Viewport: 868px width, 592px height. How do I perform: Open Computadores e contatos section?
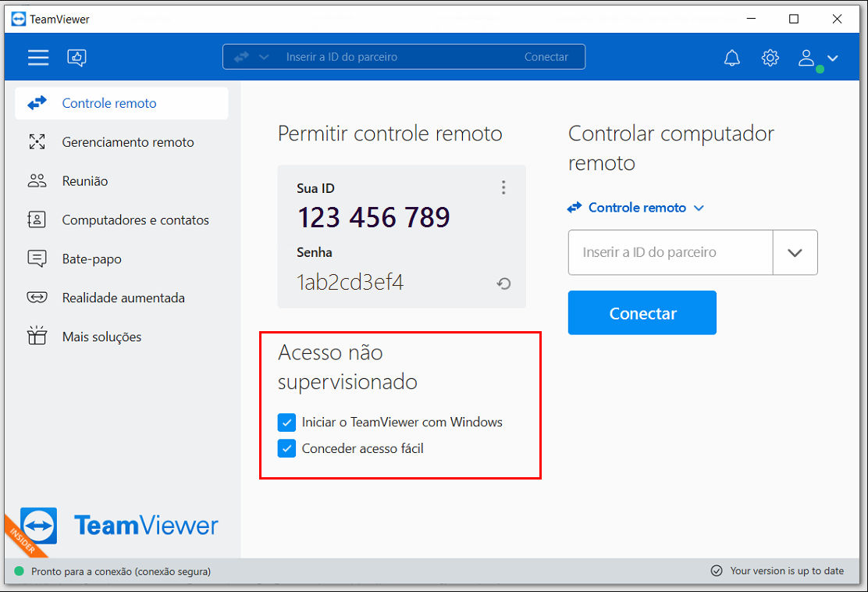(122, 220)
